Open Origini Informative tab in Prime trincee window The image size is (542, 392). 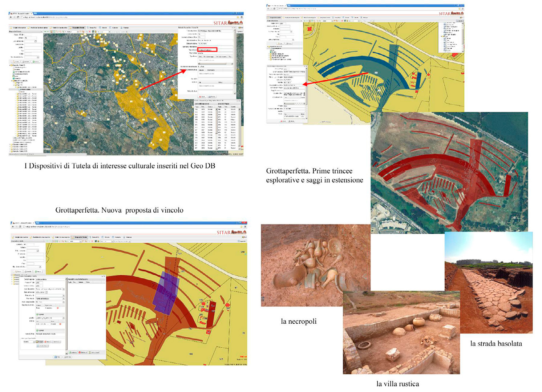(x=274, y=17)
